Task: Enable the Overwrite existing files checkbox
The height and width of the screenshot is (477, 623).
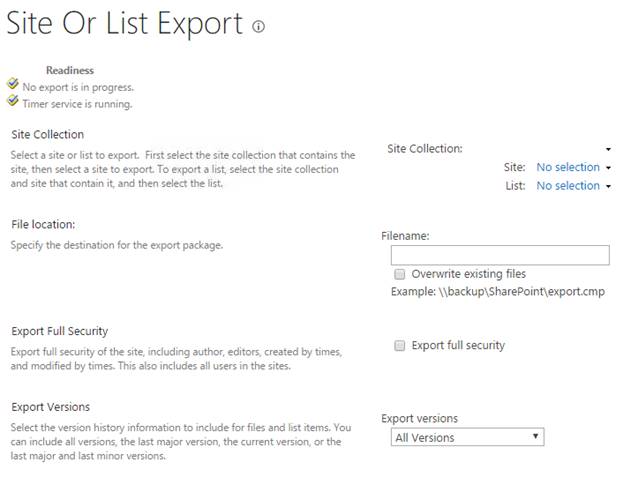Action: 400,274
